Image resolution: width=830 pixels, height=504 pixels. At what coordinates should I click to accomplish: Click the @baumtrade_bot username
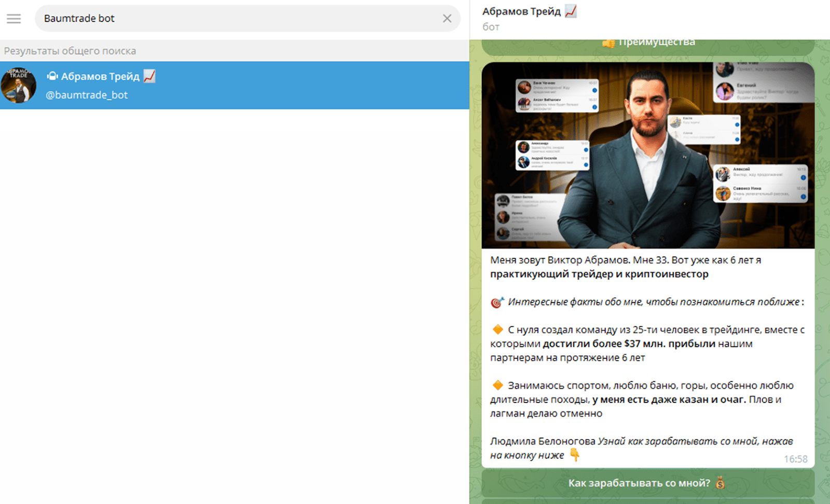coord(87,95)
